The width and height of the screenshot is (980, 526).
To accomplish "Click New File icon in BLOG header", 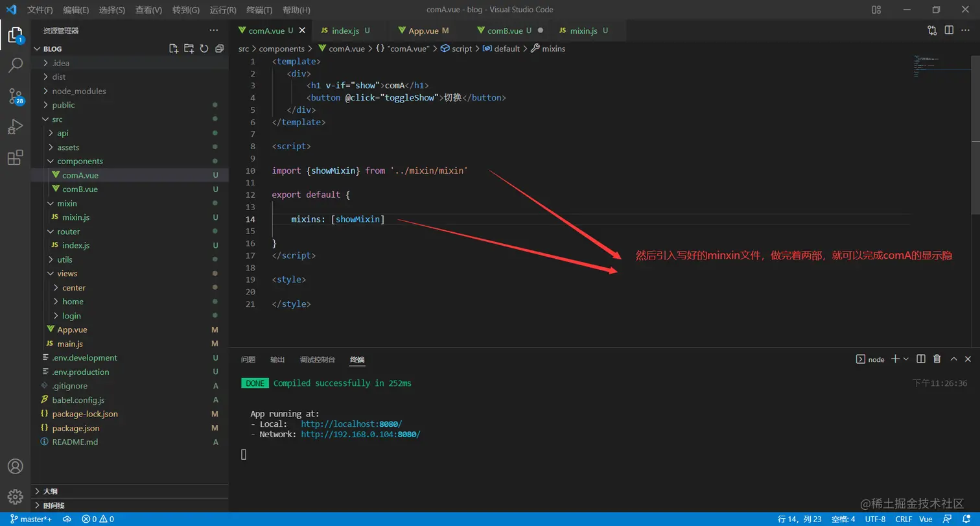I will tap(173, 49).
